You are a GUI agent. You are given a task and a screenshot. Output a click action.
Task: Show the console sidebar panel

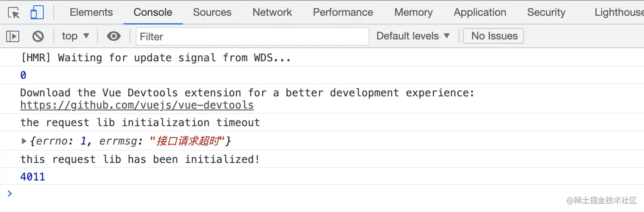click(x=13, y=36)
